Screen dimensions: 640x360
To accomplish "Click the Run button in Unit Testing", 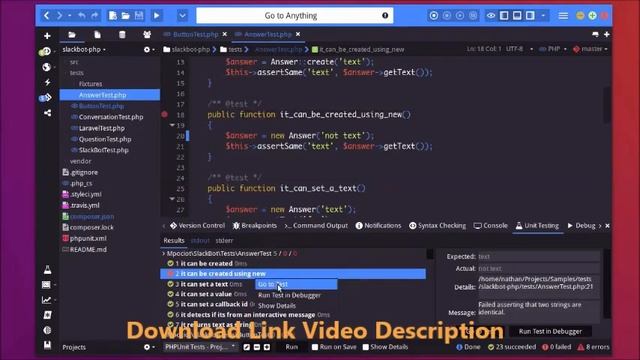I will [x=291, y=347].
